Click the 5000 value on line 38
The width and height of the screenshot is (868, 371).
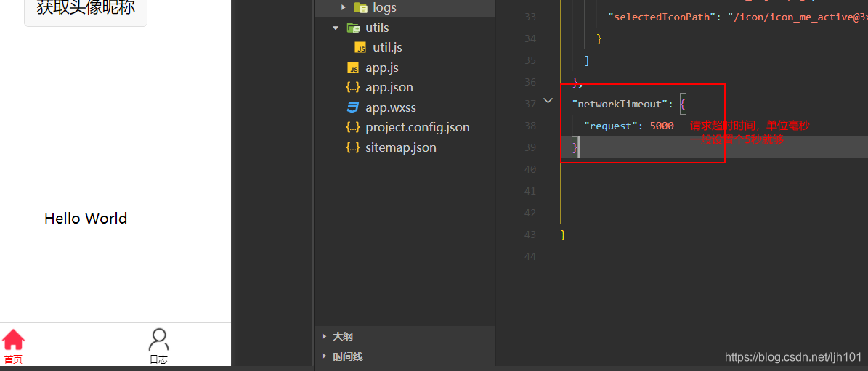coord(662,126)
